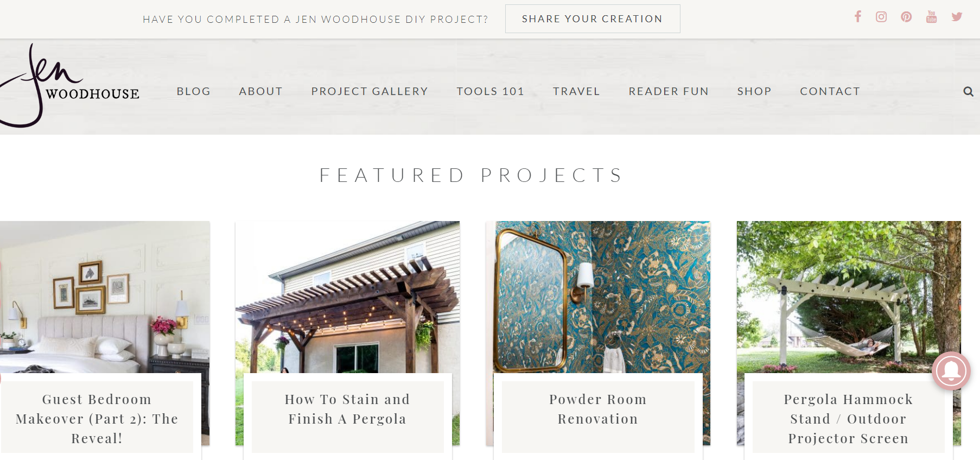
Task: Open the Contact page
Action: (x=830, y=91)
